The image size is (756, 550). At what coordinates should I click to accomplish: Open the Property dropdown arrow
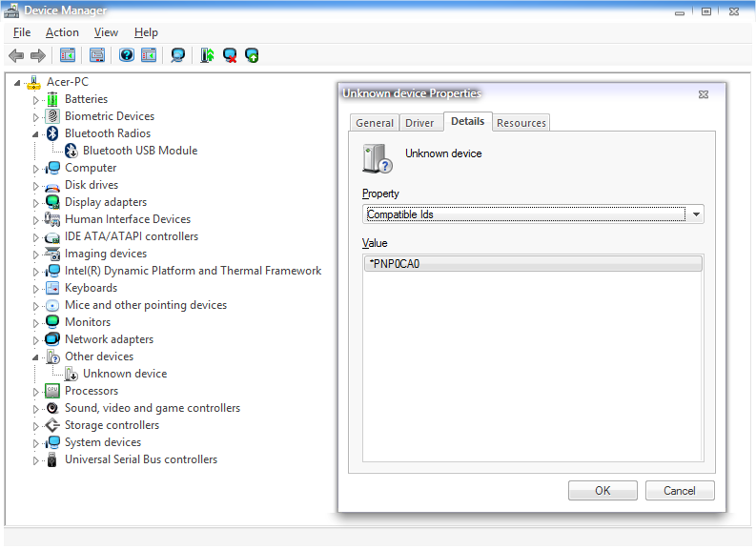[x=696, y=214]
